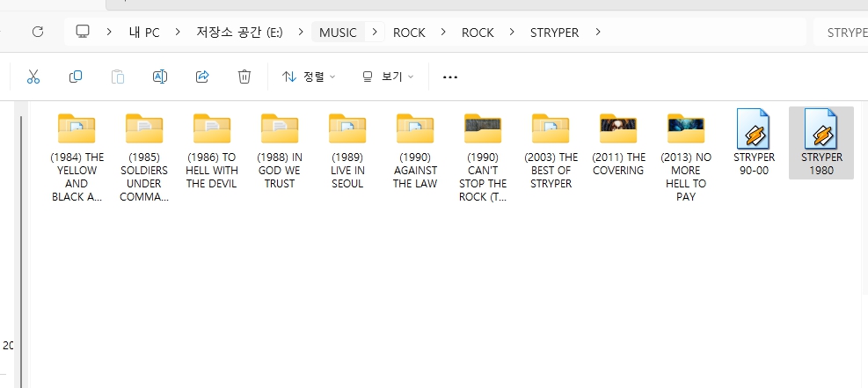Screen dimensions: 868x388
Task: Open the 보기 view dropdown
Action: 388,77
